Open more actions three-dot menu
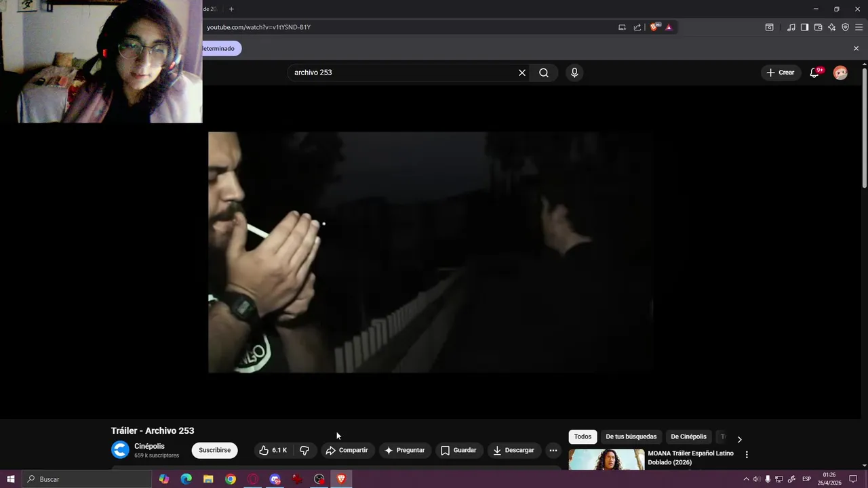The height and width of the screenshot is (488, 868). 553,450
